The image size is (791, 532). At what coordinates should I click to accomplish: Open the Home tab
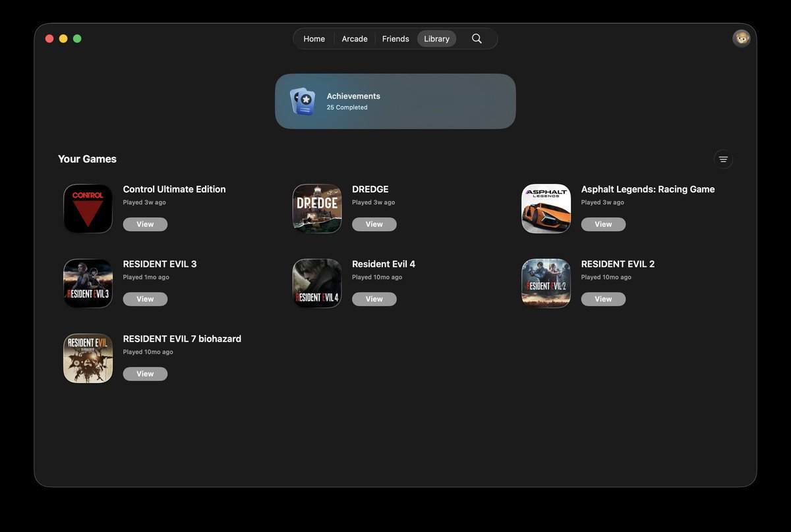314,39
